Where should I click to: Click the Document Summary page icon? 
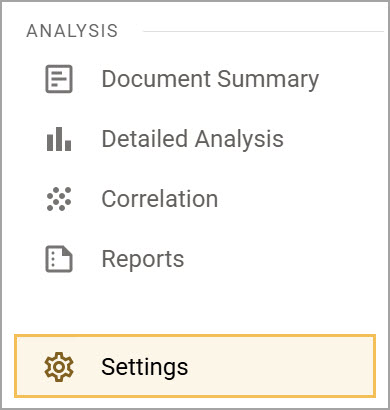click(x=59, y=79)
